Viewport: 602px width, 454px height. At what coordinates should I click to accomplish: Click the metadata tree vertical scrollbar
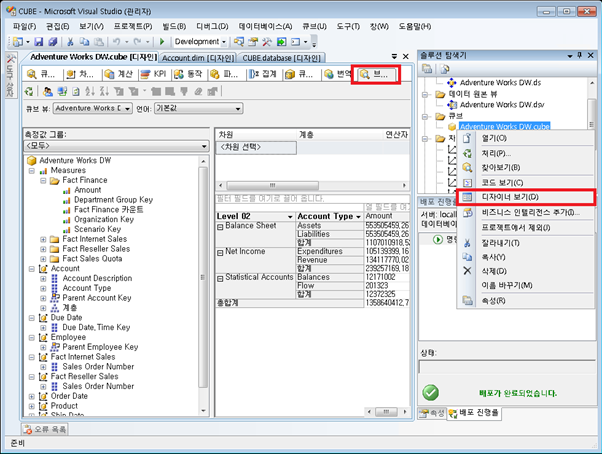tap(203, 285)
